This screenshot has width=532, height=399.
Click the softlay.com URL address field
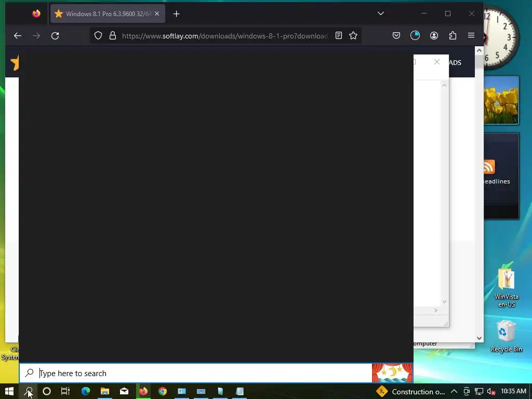point(224,36)
